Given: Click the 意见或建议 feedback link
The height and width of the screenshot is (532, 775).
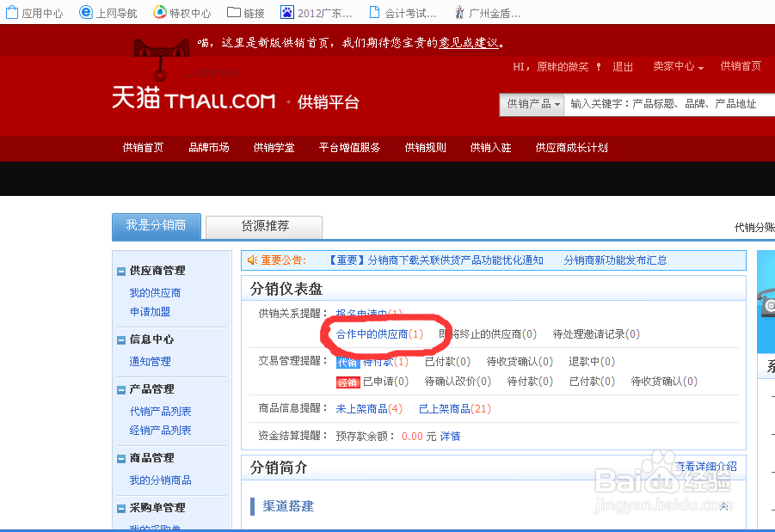Looking at the screenshot, I should 469,43.
